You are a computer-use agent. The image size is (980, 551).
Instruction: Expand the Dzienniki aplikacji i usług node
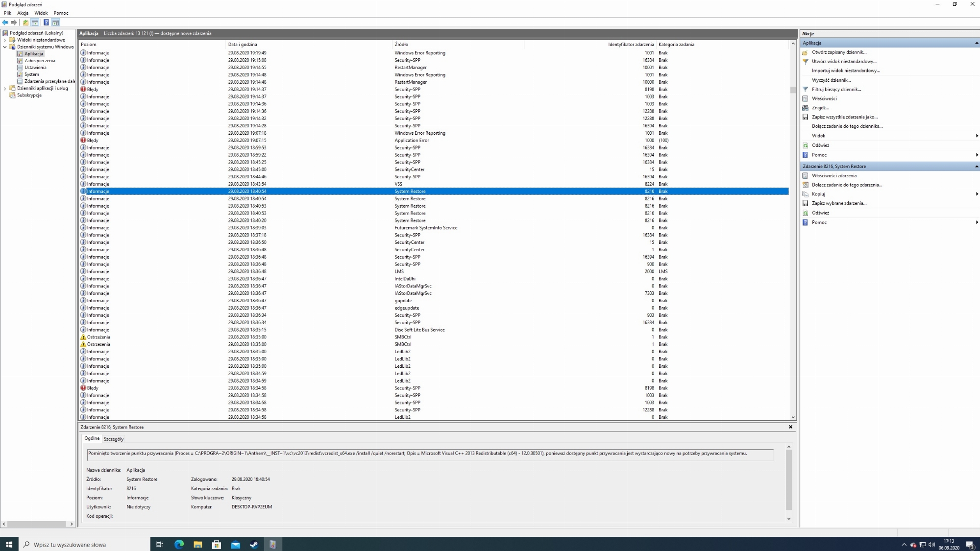pyautogui.click(x=5, y=89)
